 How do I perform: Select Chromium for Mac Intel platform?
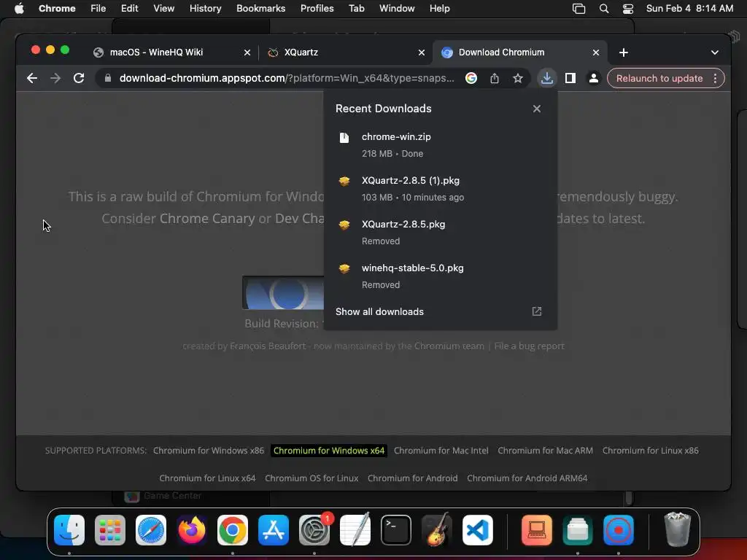pos(441,451)
